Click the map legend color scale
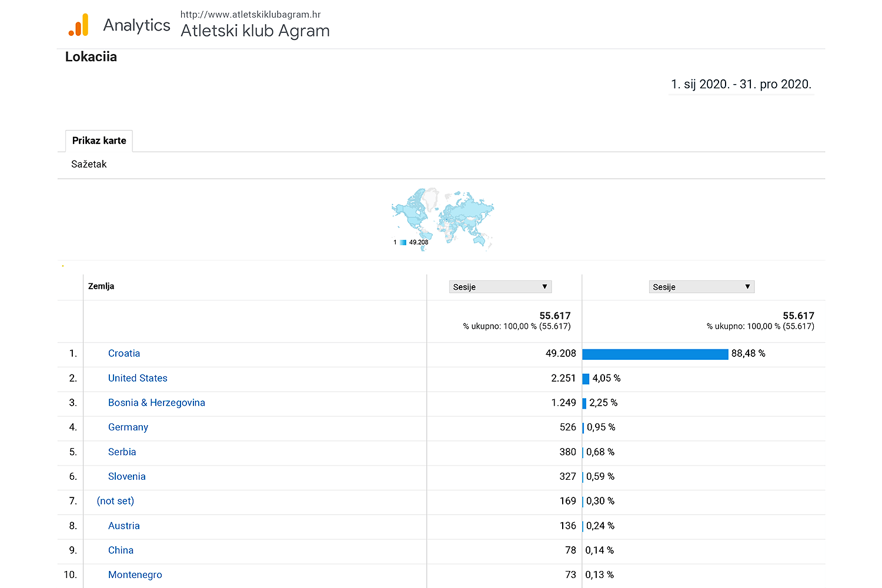This screenshot has width=882, height=588. [403, 242]
